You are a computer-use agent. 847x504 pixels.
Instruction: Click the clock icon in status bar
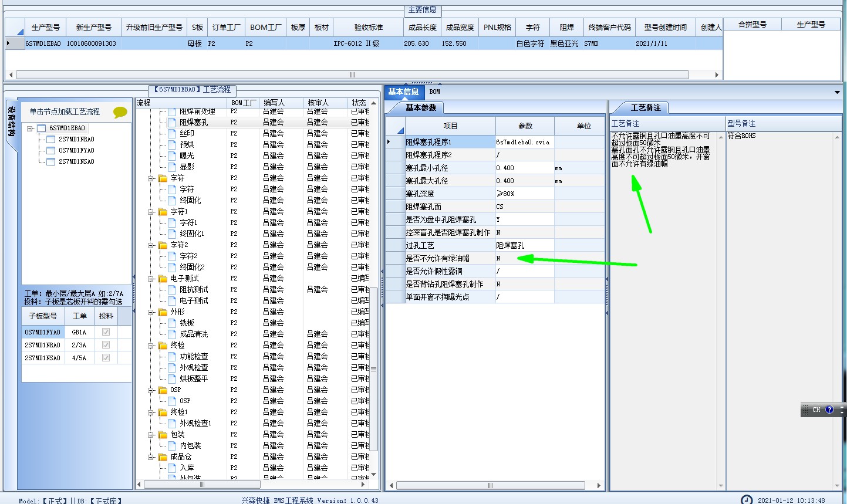point(747,500)
